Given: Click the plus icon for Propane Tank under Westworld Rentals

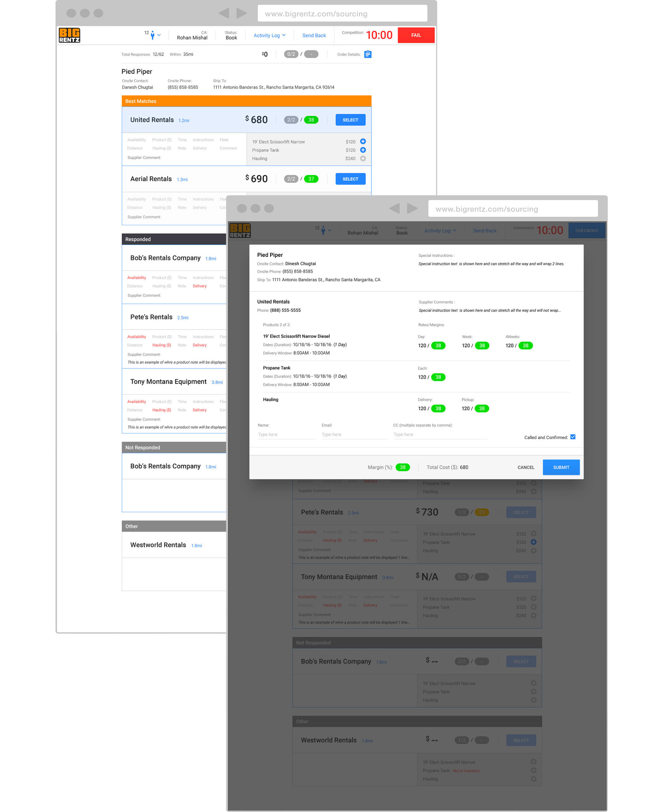Looking at the screenshot, I should pos(534,770).
